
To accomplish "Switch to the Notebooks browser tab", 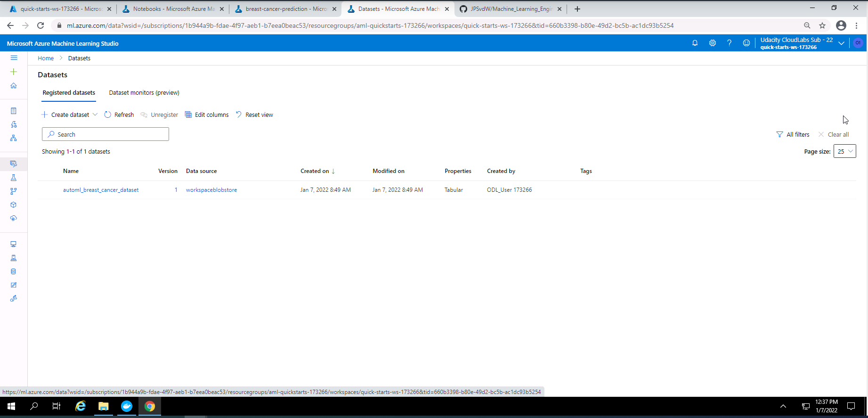I will click(x=173, y=9).
